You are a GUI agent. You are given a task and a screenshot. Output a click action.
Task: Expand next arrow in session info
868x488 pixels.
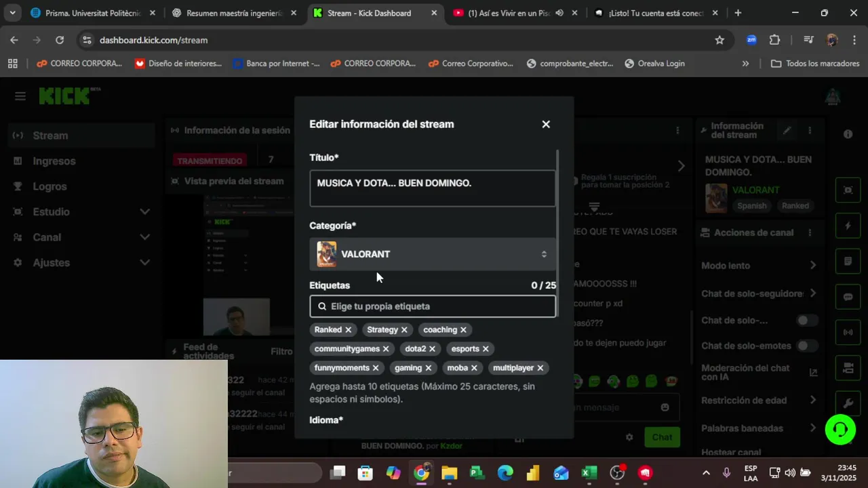click(682, 166)
